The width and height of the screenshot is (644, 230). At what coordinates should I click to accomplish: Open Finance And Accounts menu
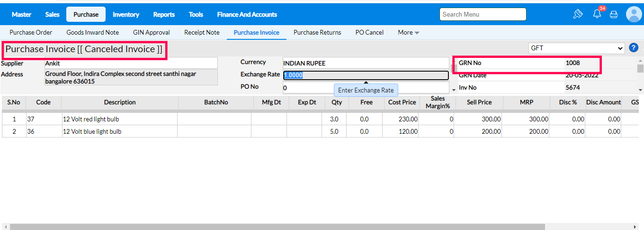247,14
